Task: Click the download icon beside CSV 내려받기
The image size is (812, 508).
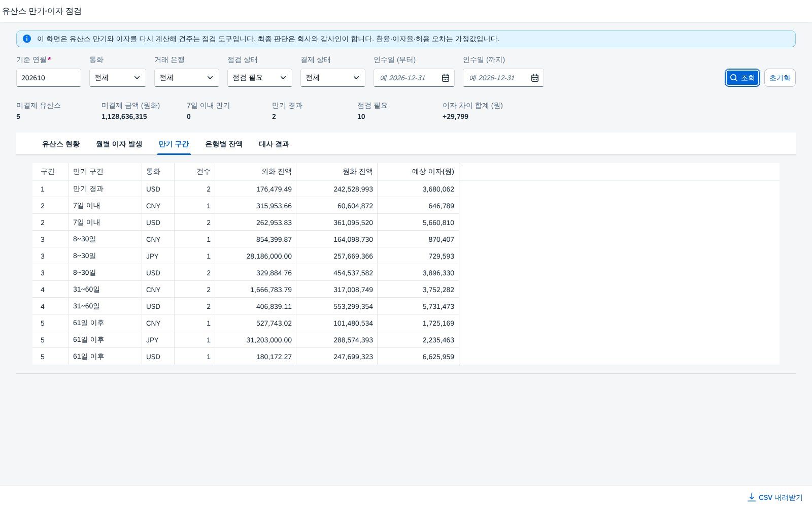Action: pyautogui.click(x=752, y=497)
